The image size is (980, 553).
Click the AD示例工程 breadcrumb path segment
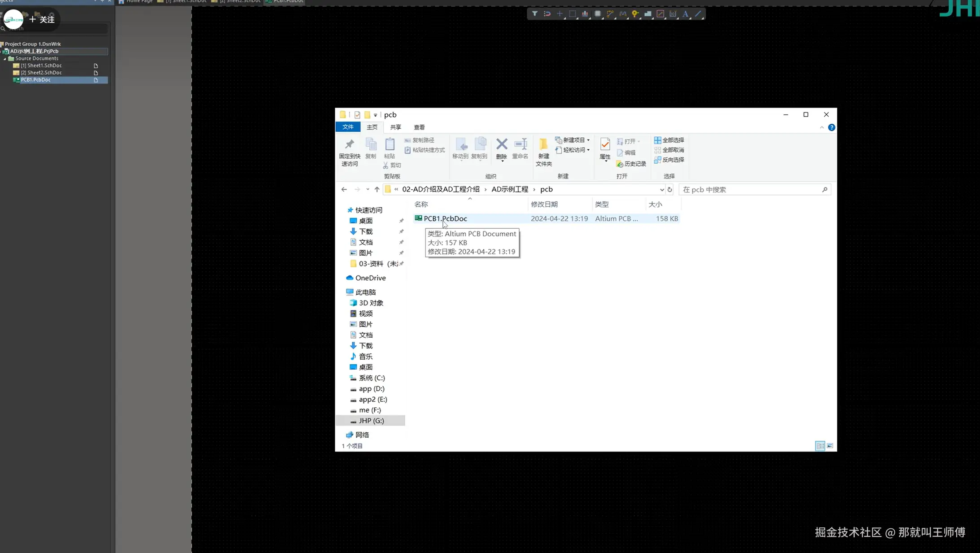pos(510,189)
